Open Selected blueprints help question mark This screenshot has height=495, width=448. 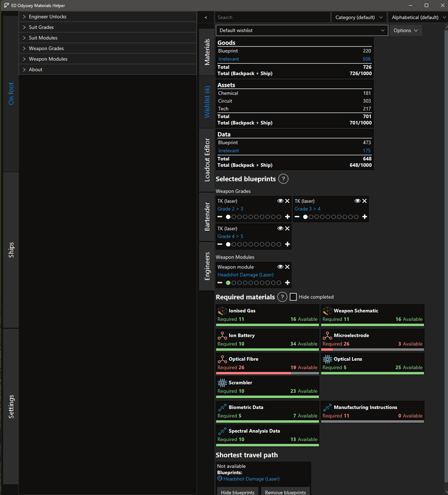pyautogui.click(x=283, y=179)
